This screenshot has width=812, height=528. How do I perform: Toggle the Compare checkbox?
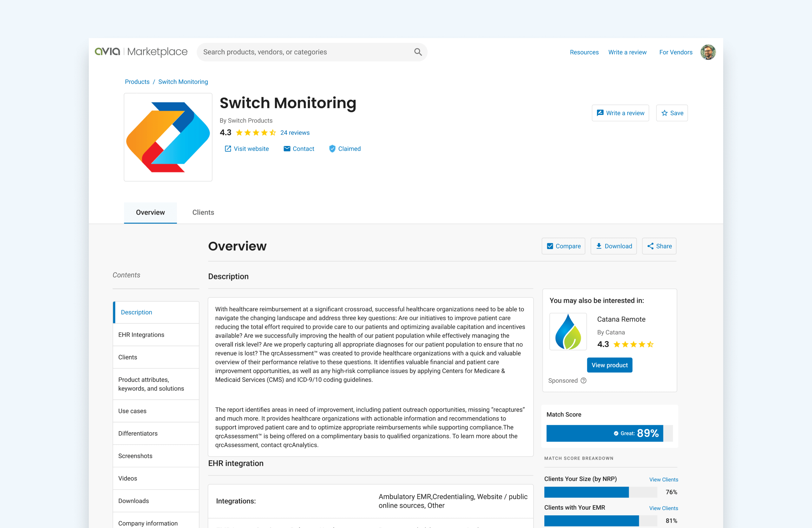coord(550,246)
